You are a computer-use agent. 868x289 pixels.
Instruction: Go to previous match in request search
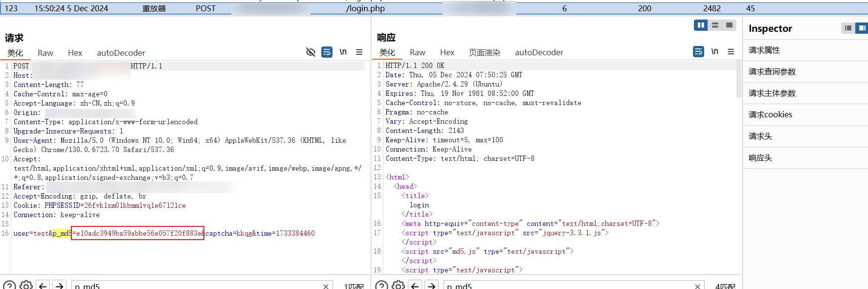[x=43, y=286]
